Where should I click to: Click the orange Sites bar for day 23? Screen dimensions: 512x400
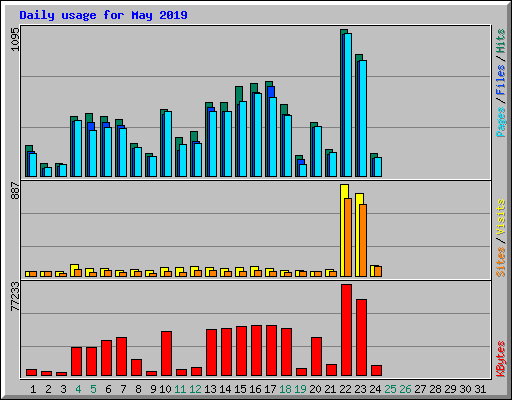click(x=363, y=240)
